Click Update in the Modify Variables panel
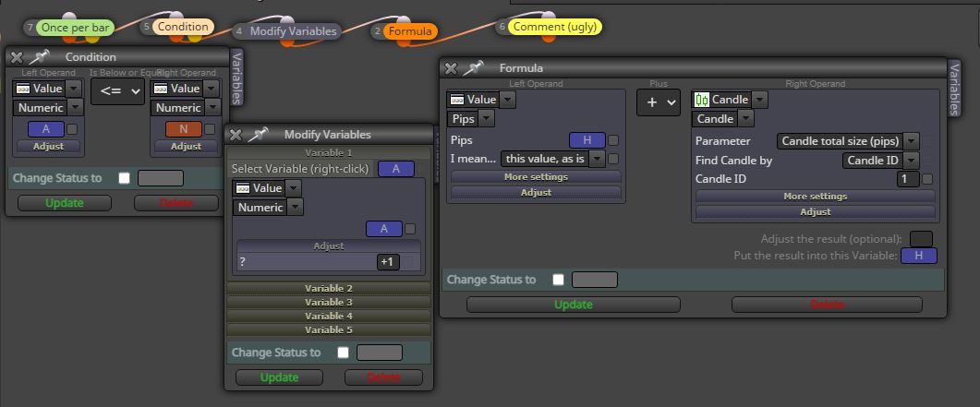Screen dimensions: 980x407 (x=279, y=377)
